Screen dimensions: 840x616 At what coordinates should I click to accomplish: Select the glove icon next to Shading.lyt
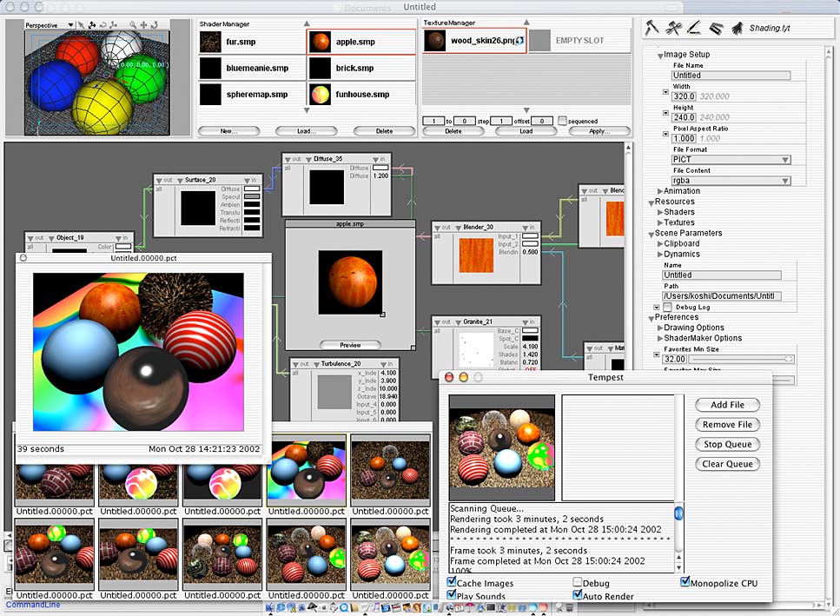737,28
